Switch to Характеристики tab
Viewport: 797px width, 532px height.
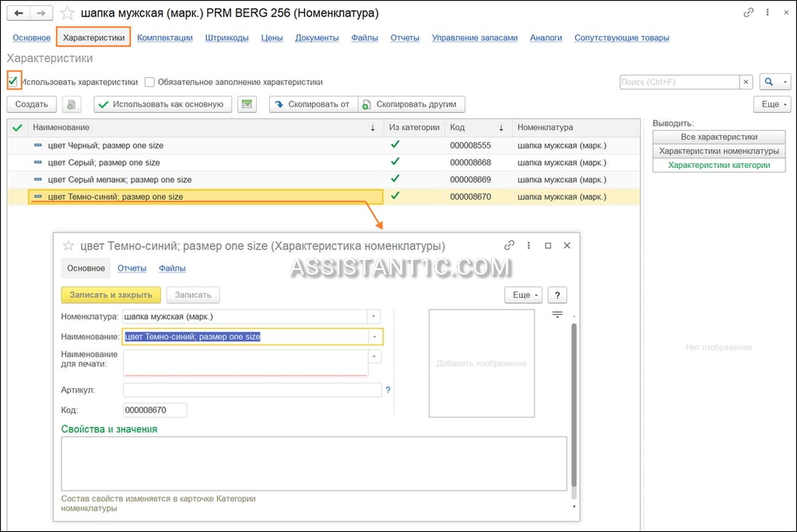pos(93,37)
